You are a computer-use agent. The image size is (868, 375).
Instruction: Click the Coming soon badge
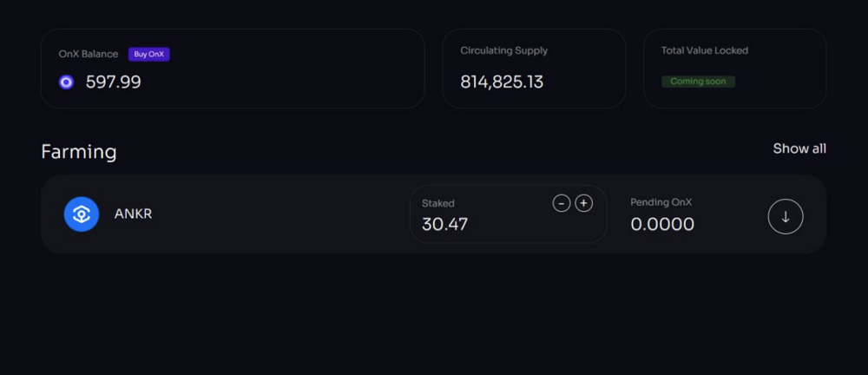pos(698,82)
